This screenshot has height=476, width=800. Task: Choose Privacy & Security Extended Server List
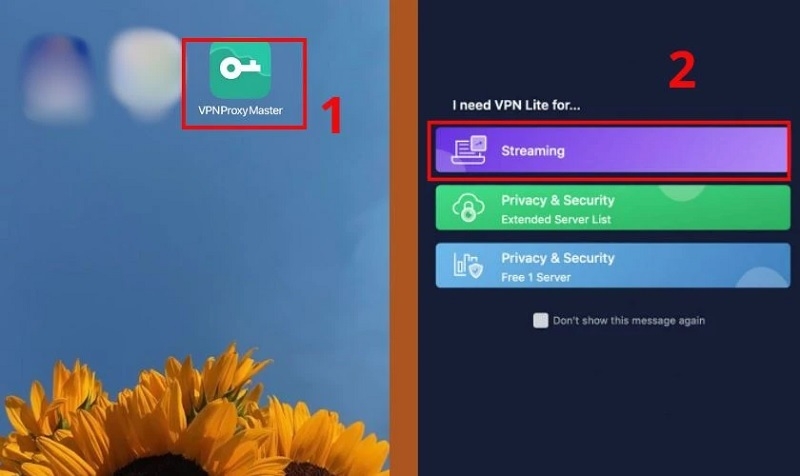(613, 208)
